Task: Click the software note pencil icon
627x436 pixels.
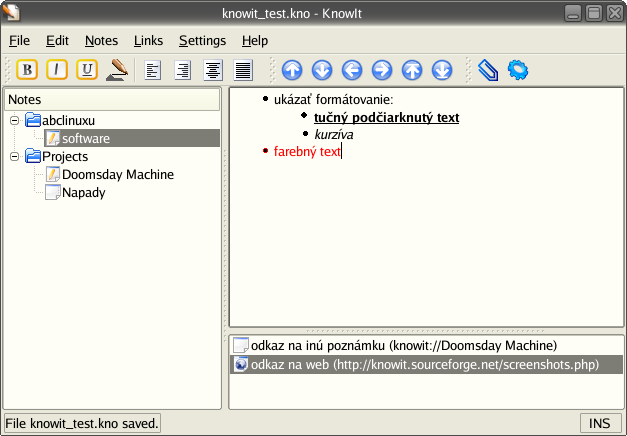Action: coord(52,138)
